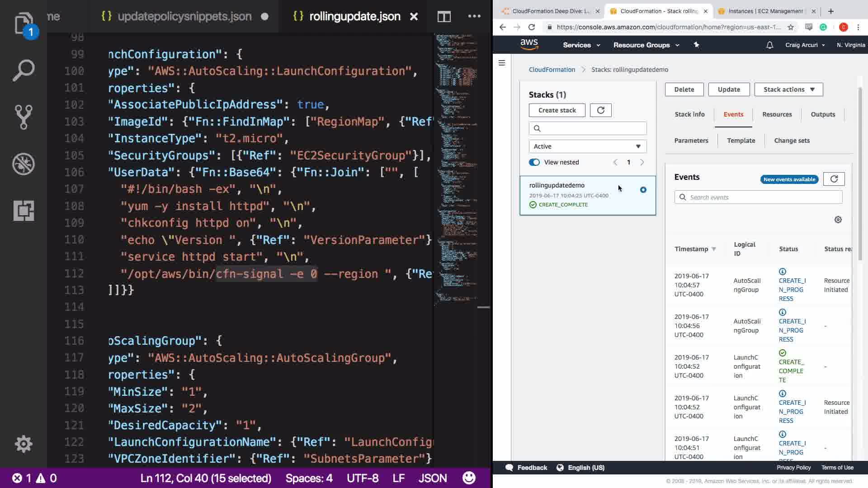This screenshot has height=488, width=868.
Task: Click the Update stack button
Action: coord(728,89)
